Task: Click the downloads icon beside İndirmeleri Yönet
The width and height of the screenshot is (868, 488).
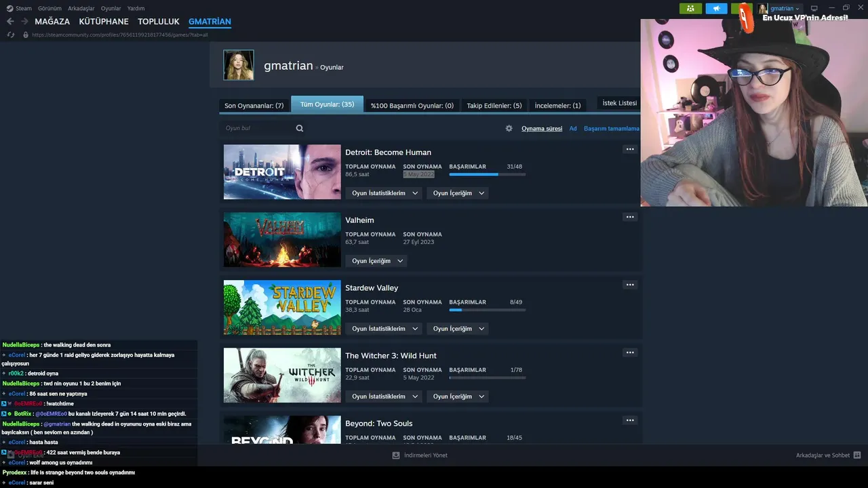Action: pos(396,455)
